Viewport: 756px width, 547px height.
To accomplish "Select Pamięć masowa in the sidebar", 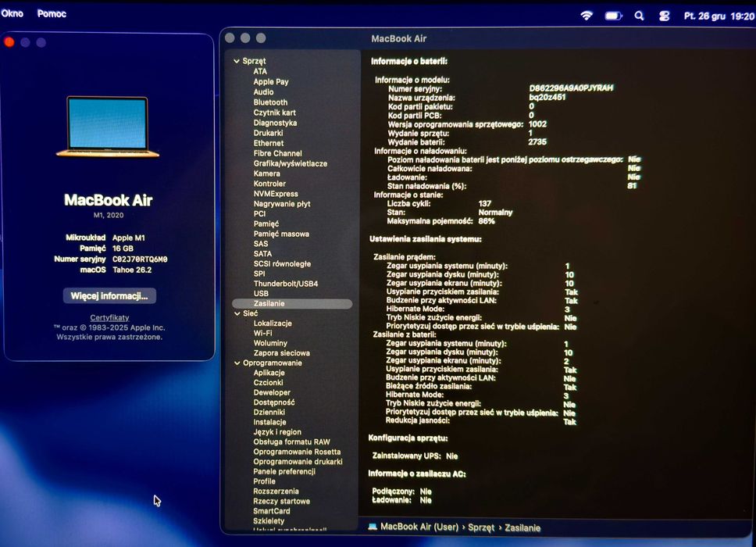I will pyautogui.click(x=281, y=234).
